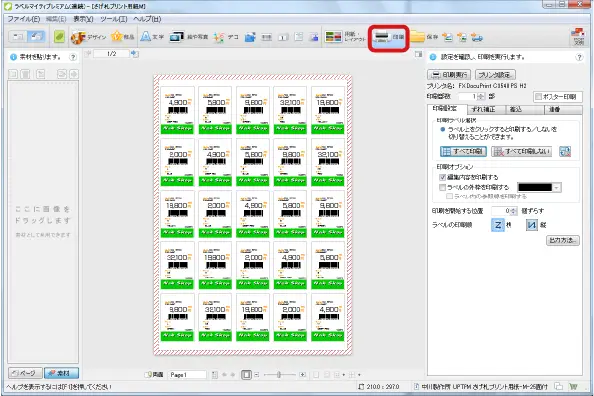Select the 文字 (Text) tool

click(x=152, y=37)
